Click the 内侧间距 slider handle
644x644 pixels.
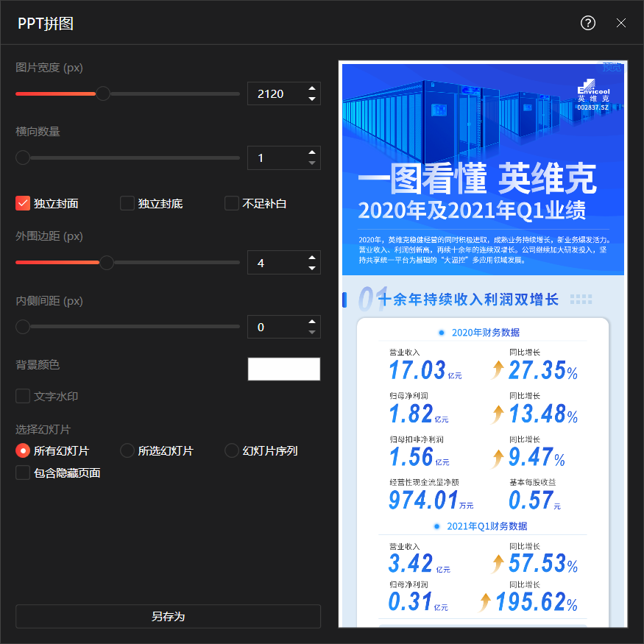(x=23, y=327)
